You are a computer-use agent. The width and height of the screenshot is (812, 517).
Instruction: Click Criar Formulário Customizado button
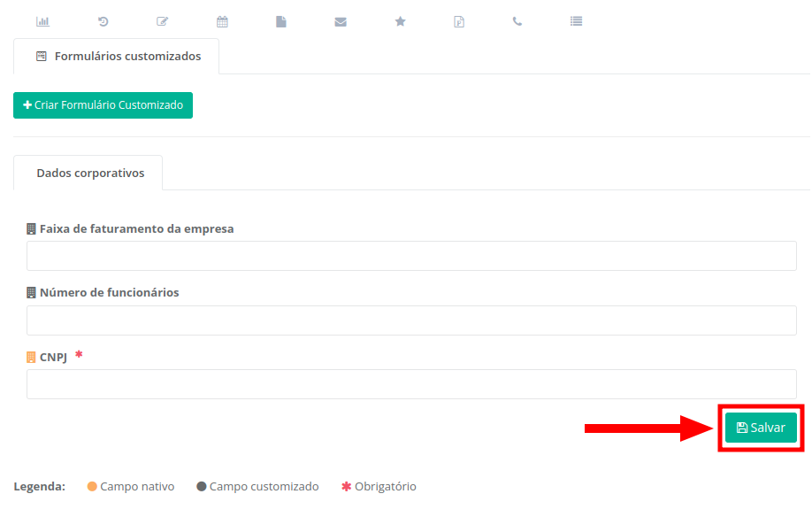coord(103,105)
